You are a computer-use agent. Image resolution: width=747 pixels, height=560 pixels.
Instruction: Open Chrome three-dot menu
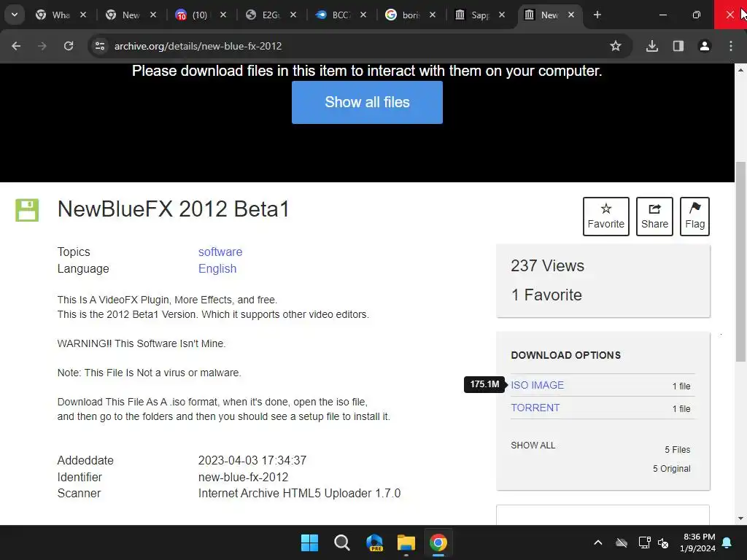(x=731, y=46)
